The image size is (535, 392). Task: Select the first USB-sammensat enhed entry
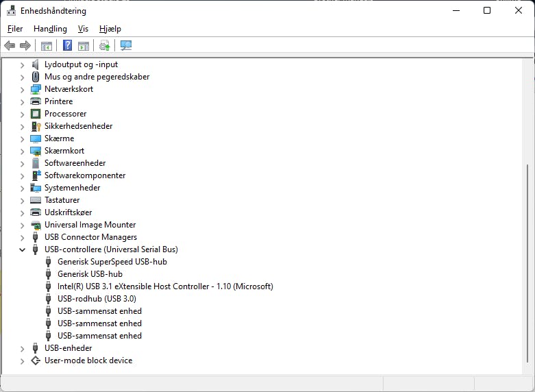99,310
